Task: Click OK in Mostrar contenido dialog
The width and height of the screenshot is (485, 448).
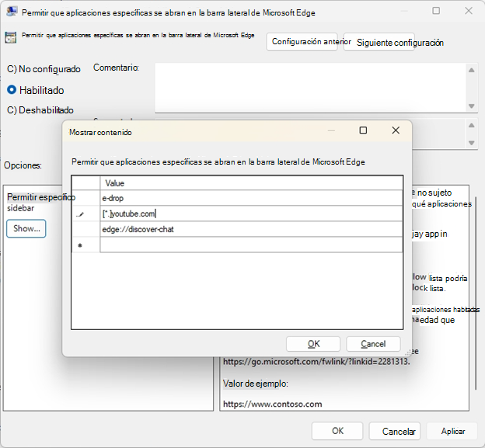Action: (313, 344)
